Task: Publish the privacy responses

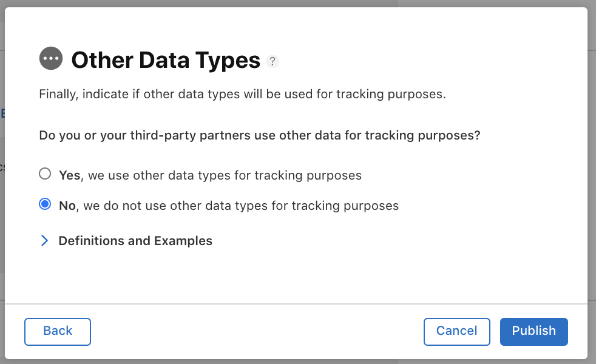Action: point(533,332)
